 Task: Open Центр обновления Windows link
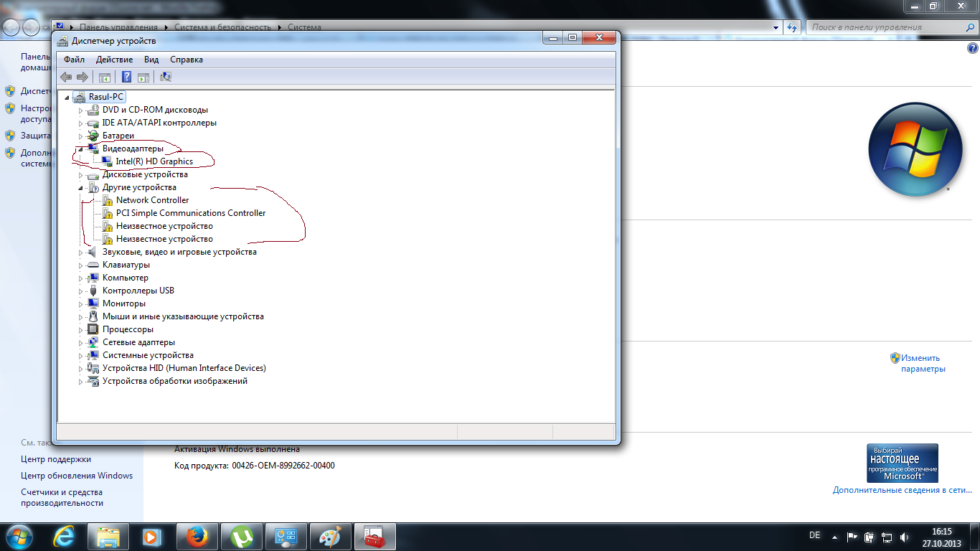click(77, 475)
